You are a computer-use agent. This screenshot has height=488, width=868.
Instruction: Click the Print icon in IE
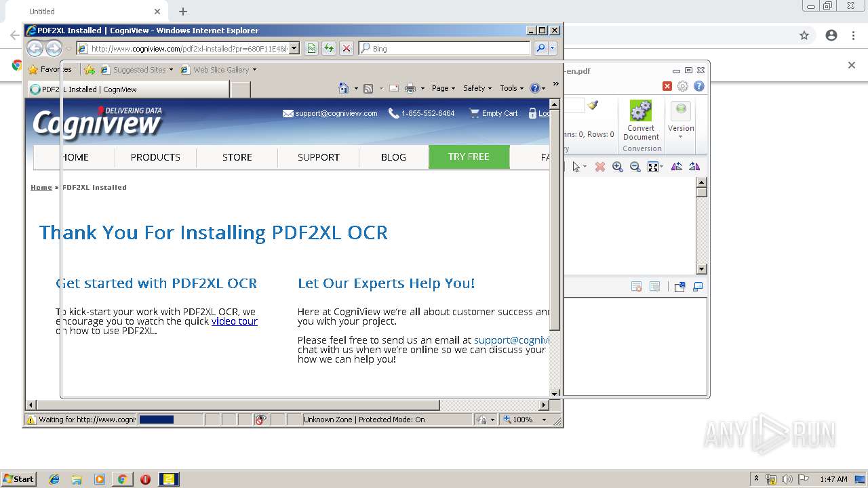pyautogui.click(x=410, y=88)
